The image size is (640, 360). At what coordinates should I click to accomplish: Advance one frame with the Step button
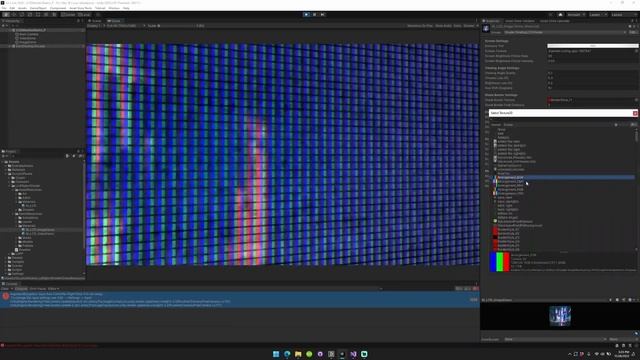coord(322,14)
